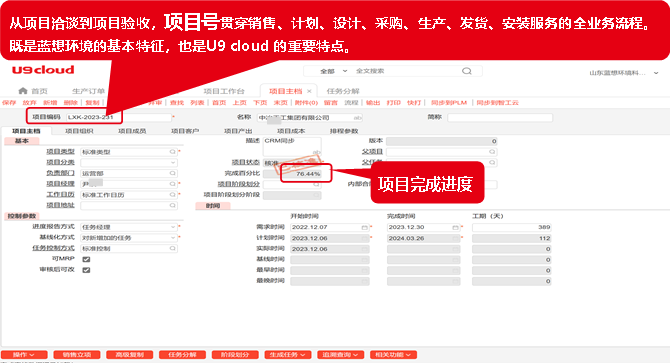Viewport: 671px width, 364px height.
Task: Expand the company account dropdown arrow
Action: pos(656,73)
